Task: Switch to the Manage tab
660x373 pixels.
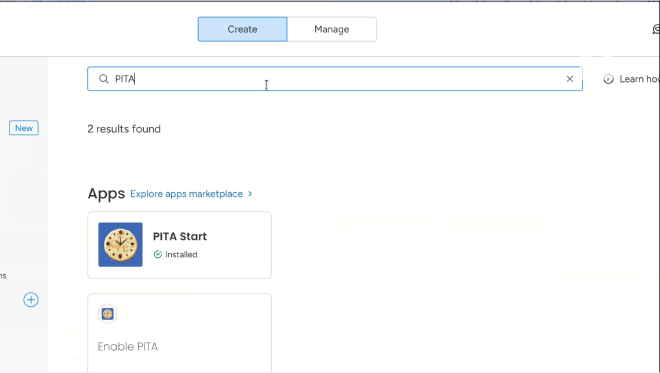Action: point(332,29)
